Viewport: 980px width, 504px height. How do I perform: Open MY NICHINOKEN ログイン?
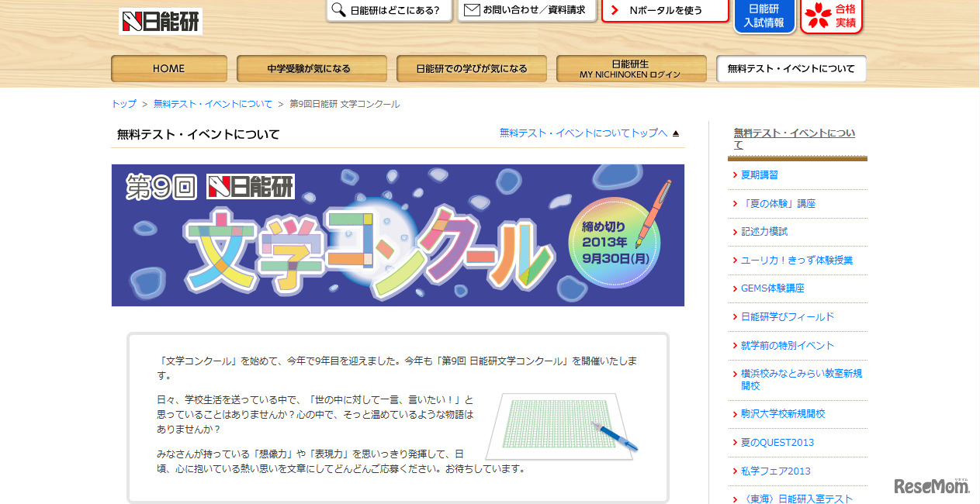[631, 68]
